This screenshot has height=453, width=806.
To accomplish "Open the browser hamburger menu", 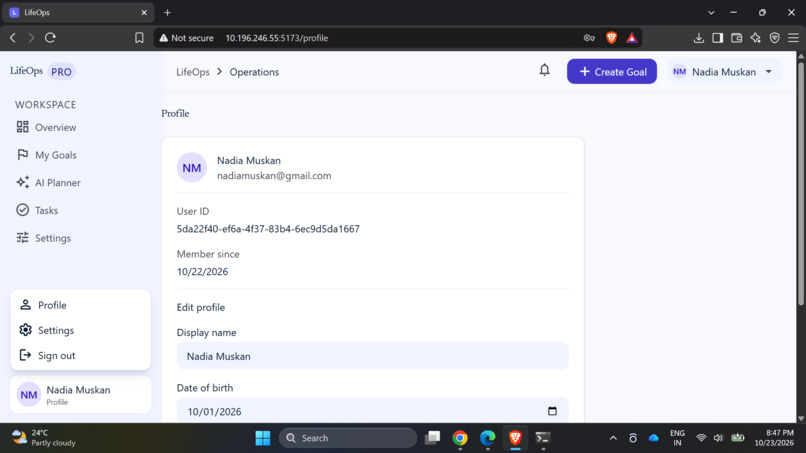I will tap(794, 38).
